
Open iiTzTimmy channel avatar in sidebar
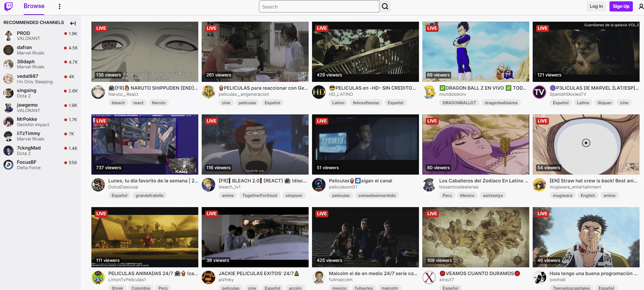point(8,136)
